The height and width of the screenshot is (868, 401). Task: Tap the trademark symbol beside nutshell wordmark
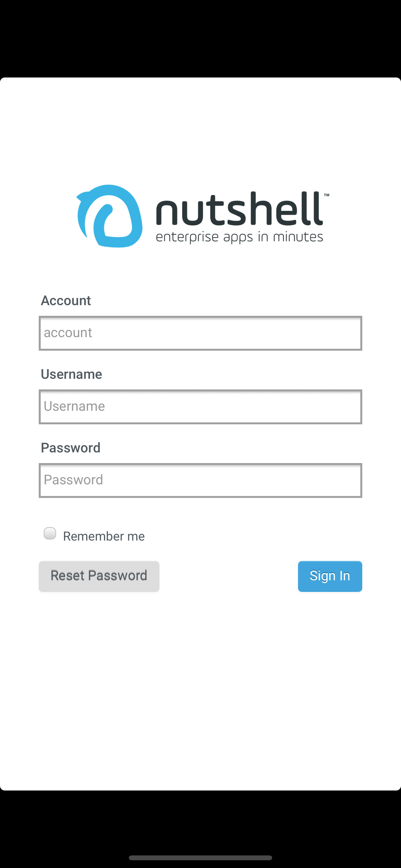point(326,195)
